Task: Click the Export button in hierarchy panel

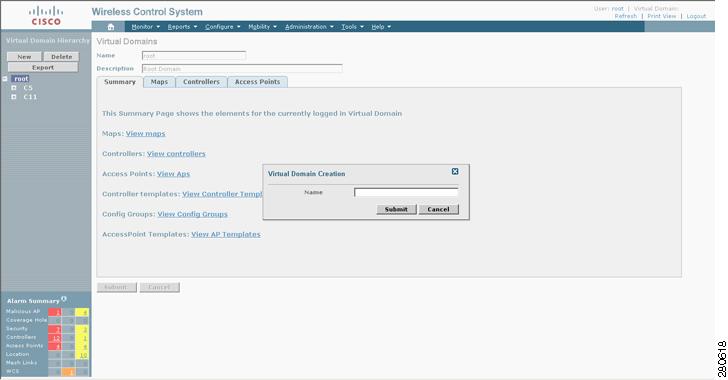Action: click(x=43, y=68)
